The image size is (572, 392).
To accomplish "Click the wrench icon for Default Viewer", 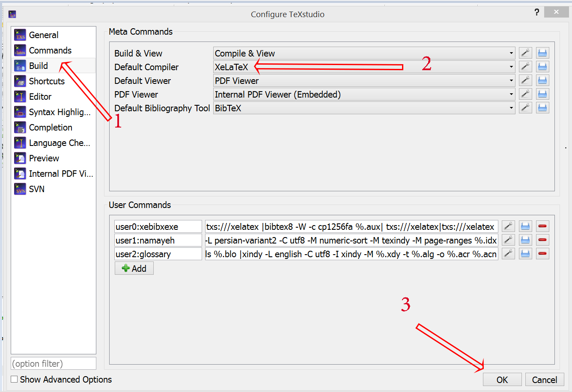I will coord(525,80).
